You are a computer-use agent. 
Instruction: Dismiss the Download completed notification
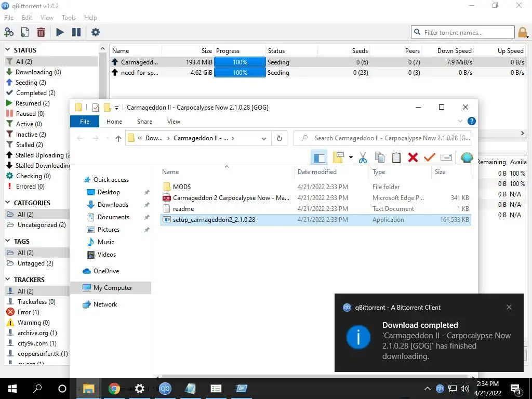(x=509, y=307)
